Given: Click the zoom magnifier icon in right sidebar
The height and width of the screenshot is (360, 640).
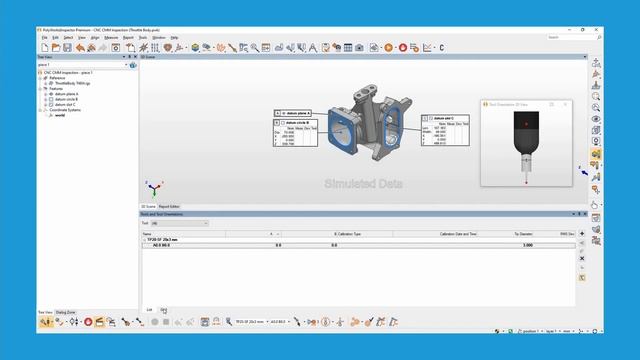Looking at the screenshot, I should coord(596,96).
